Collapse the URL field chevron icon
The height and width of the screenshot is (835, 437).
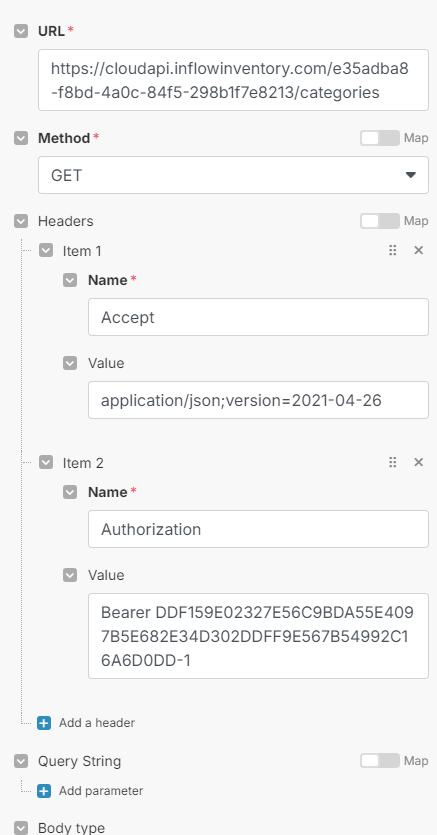point(21,31)
